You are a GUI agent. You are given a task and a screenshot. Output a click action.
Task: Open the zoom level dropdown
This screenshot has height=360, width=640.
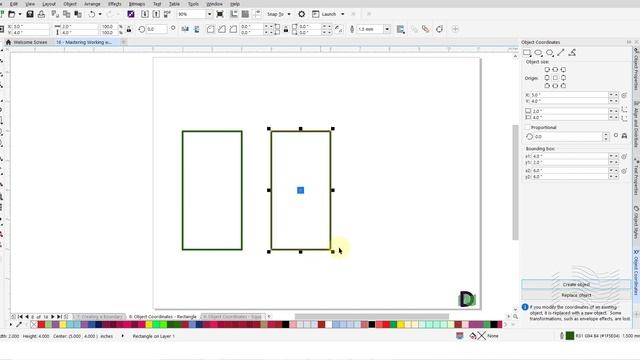209,14
